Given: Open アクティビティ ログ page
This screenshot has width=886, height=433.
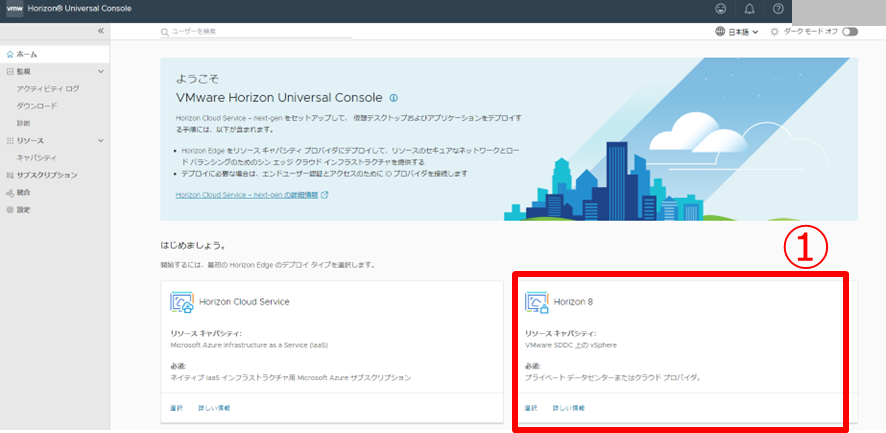Looking at the screenshot, I should (x=48, y=89).
